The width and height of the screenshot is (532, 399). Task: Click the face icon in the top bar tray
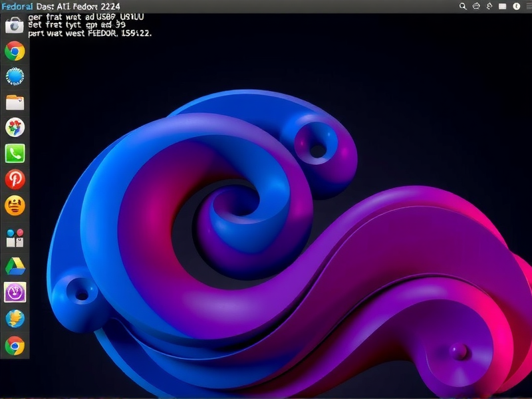pos(475,6)
